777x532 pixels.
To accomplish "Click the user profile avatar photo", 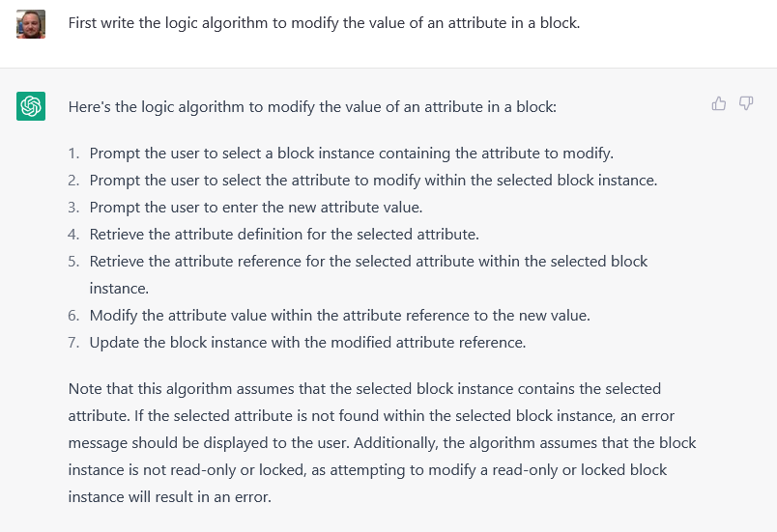I will coord(31,24).
